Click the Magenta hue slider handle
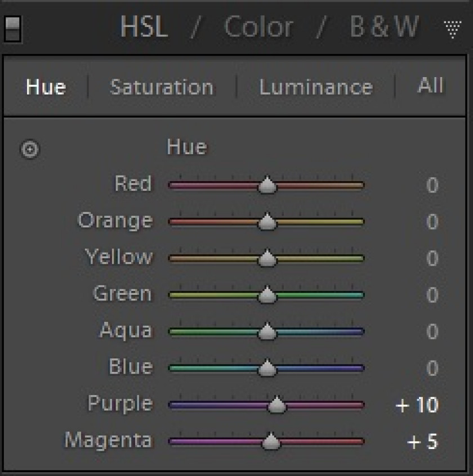 coord(271,441)
